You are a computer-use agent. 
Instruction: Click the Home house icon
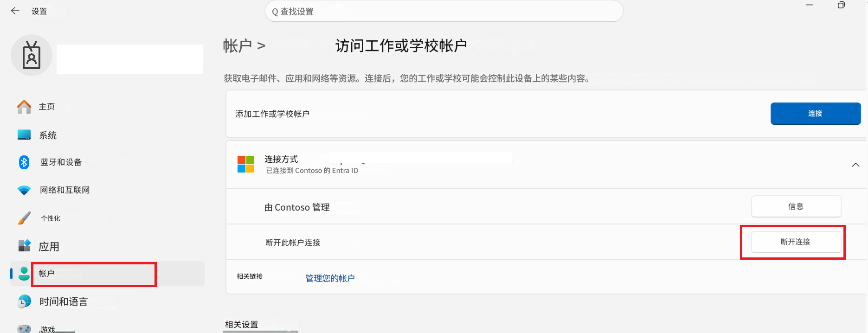[24, 107]
